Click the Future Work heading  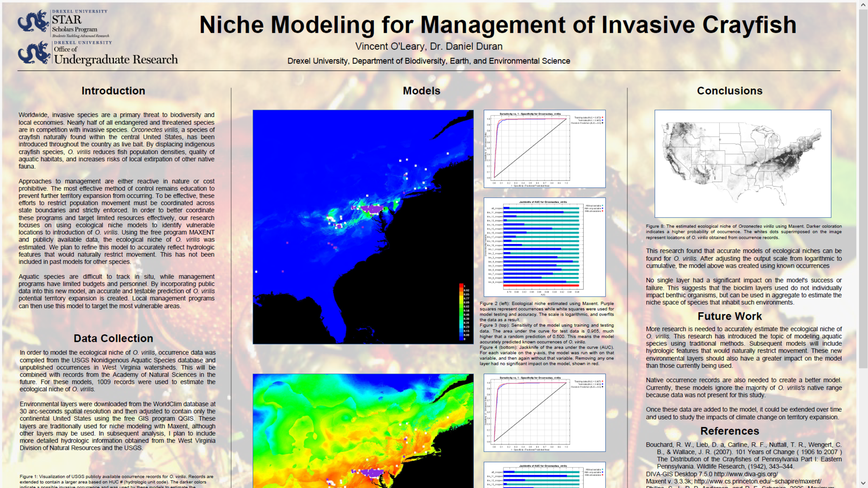coord(729,316)
